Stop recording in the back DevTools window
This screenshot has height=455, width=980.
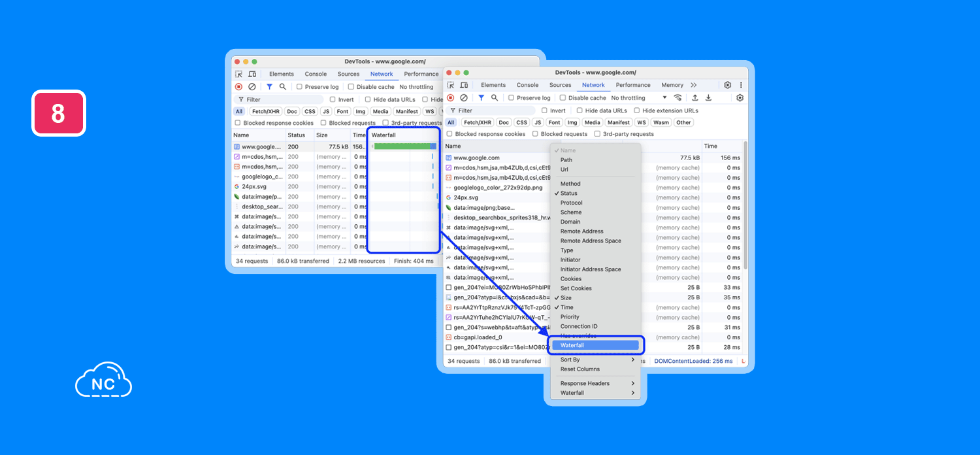coord(238,87)
